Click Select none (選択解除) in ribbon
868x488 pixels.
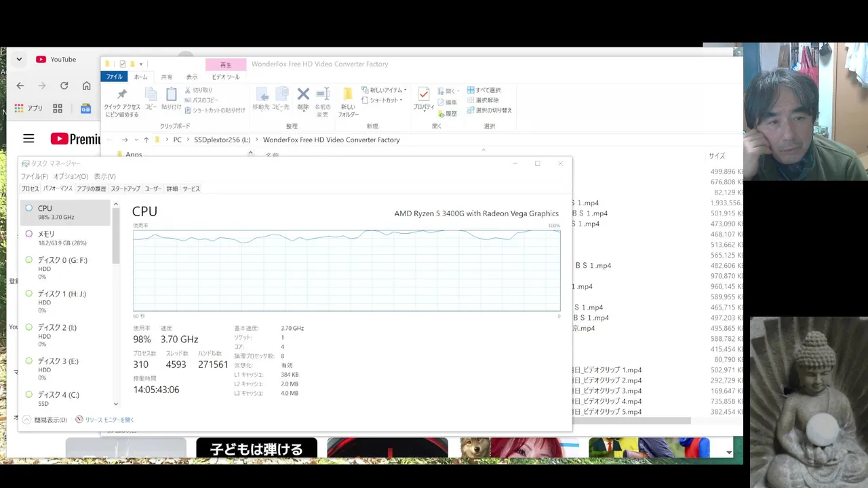tap(483, 100)
